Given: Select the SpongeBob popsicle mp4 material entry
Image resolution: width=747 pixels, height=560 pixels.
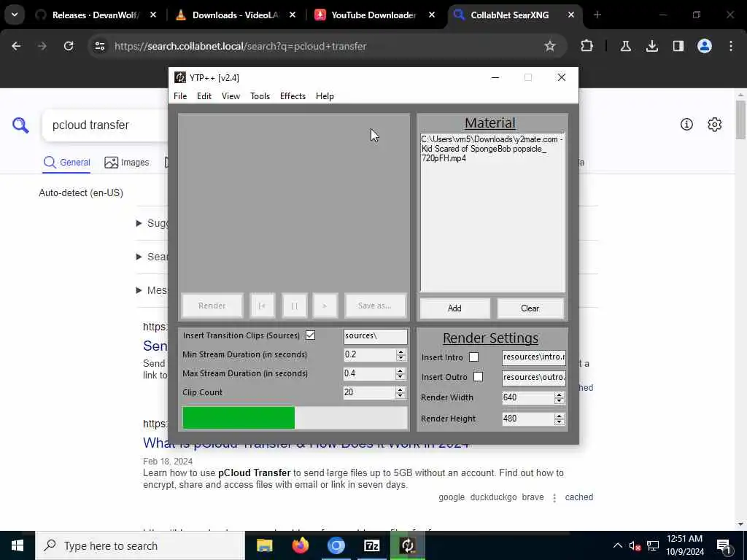Looking at the screenshot, I should click(491, 149).
